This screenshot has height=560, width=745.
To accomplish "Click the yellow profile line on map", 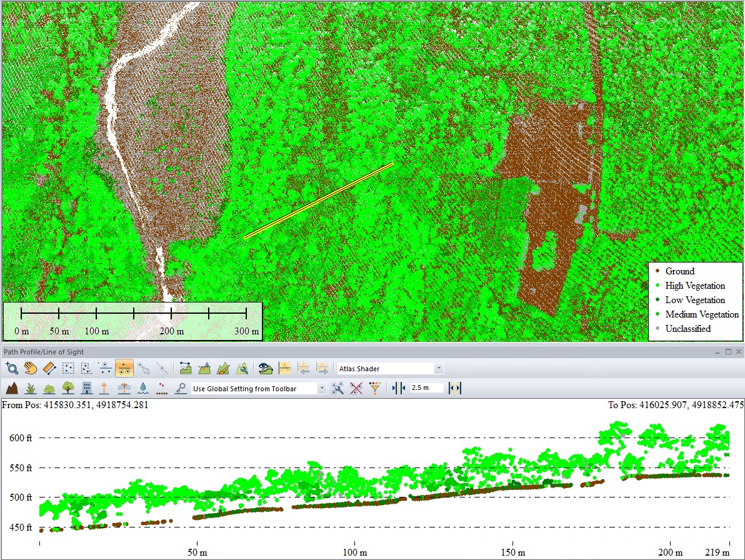I will [319, 201].
